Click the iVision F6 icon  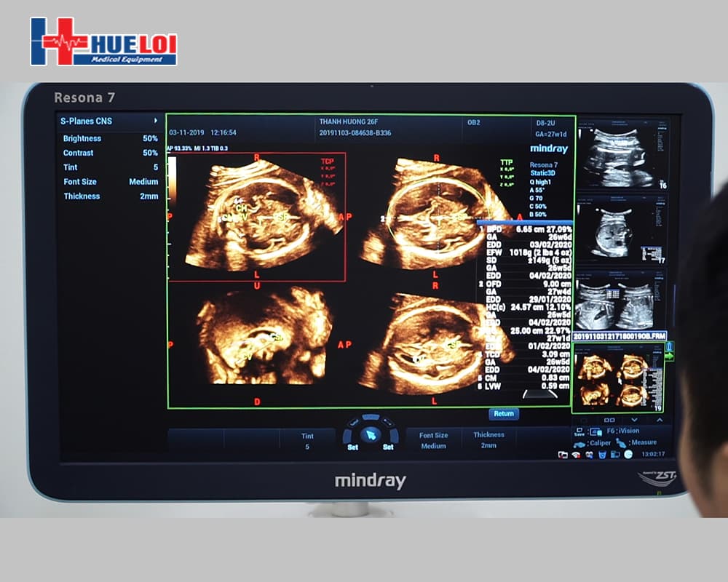click(596, 431)
